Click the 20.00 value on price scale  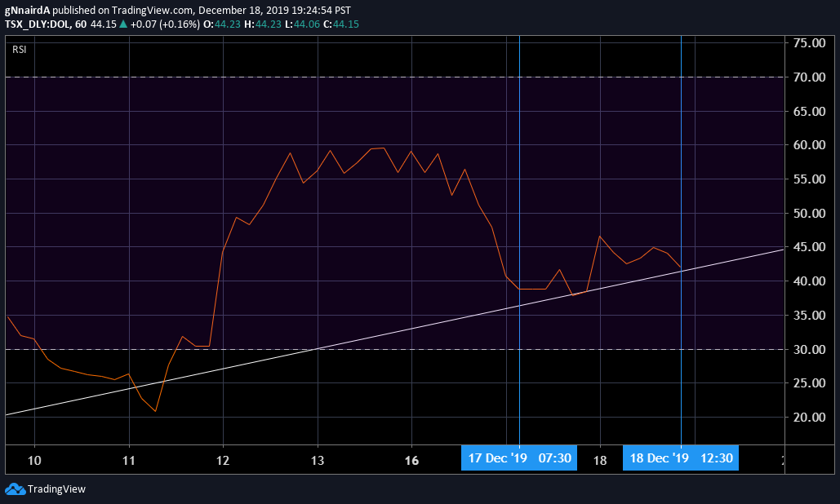click(x=809, y=418)
